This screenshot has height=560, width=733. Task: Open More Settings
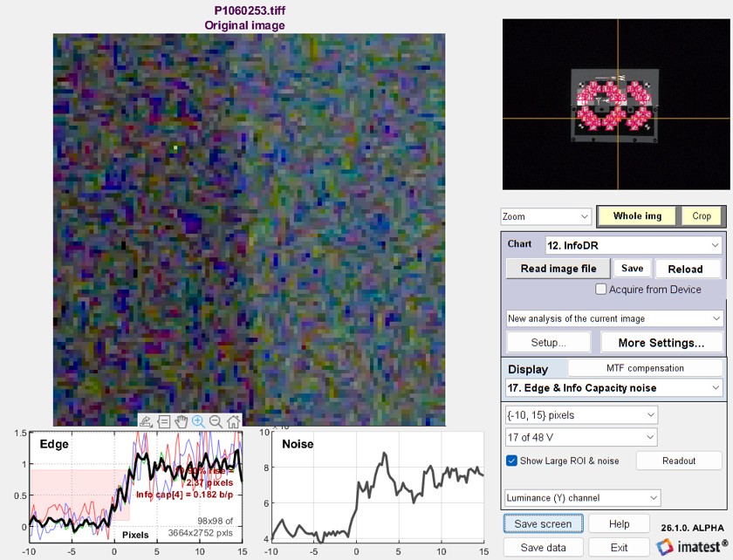(x=661, y=343)
